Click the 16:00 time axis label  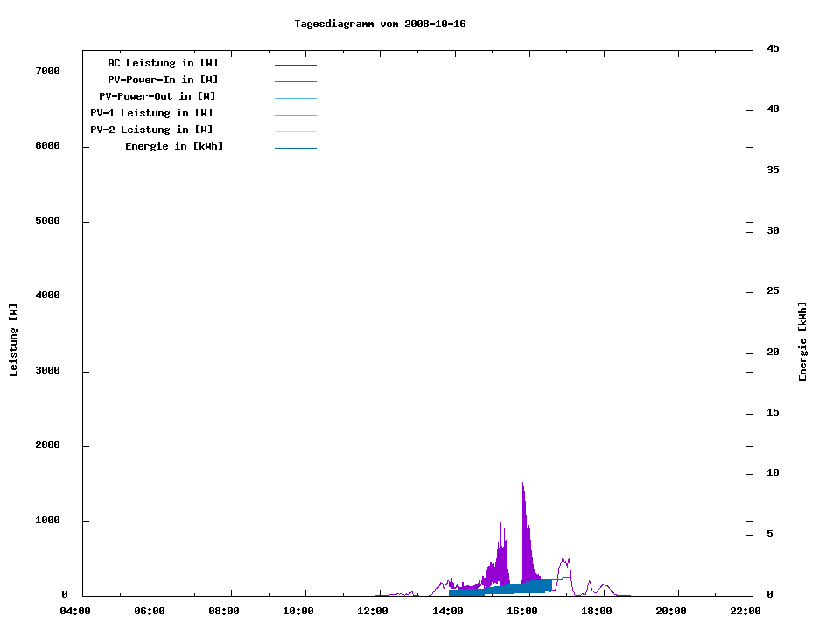522,611
